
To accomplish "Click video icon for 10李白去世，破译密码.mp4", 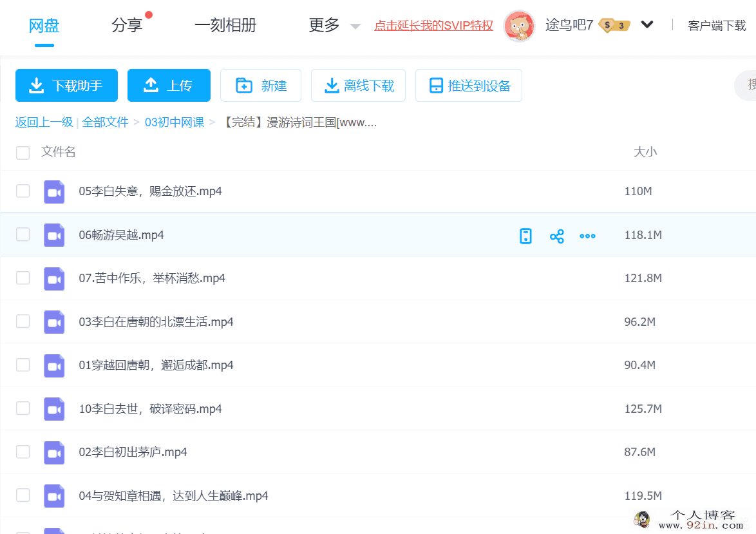I will click(54, 408).
